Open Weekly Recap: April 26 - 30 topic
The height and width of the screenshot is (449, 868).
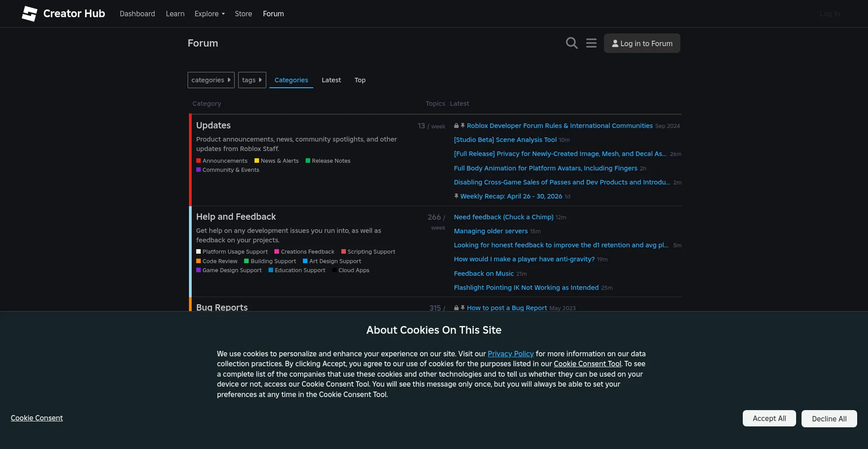pos(511,196)
